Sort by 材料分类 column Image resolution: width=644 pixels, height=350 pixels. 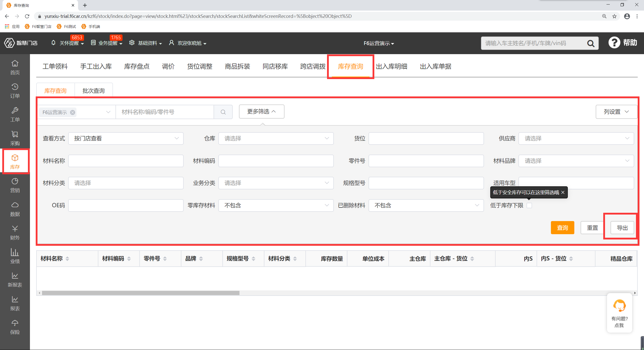pyautogui.click(x=295, y=259)
